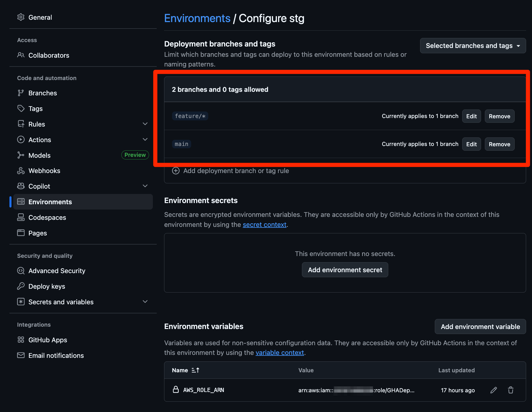532x412 pixels.
Task: Click the Pages browser icon
Action: coord(21,233)
